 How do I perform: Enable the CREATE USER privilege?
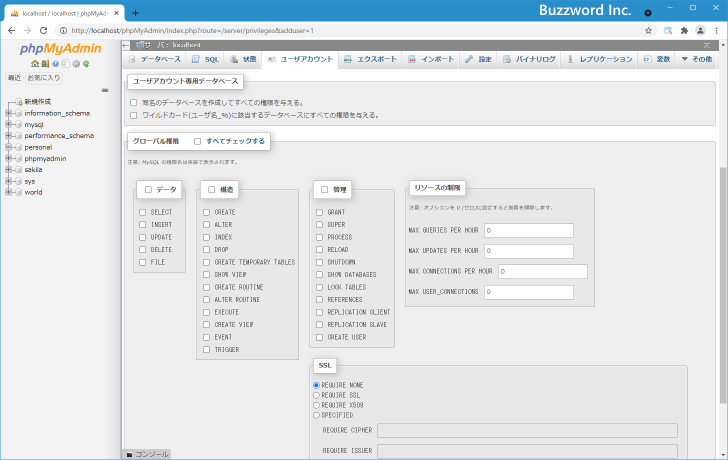coord(319,337)
